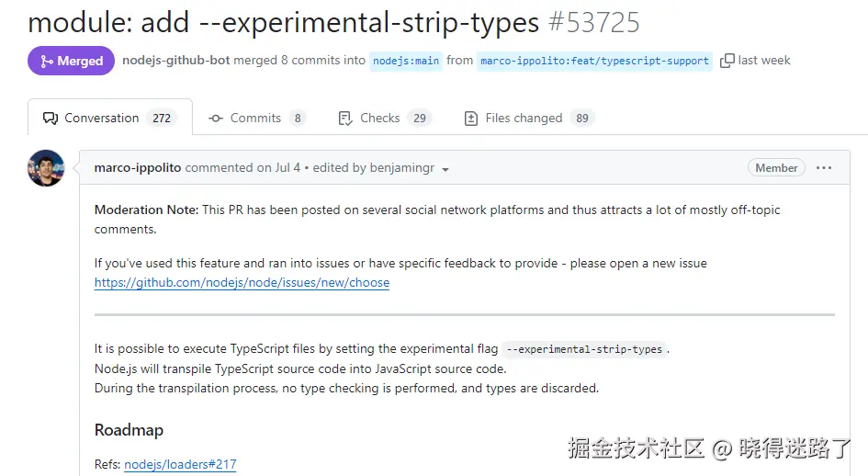Click marco-ippolito's avatar thumbnail
The height and width of the screenshot is (476, 868).
click(x=46, y=168)
